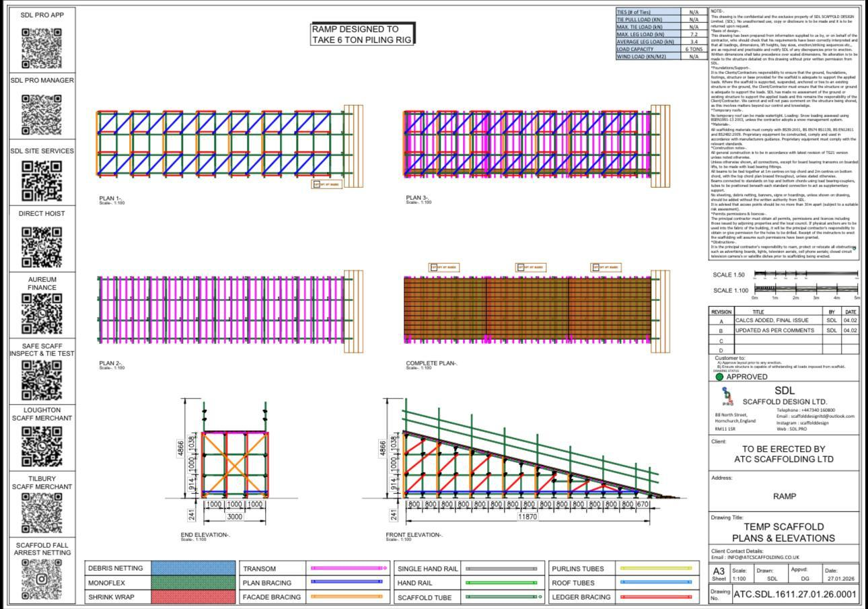The image size is (868, 609).
Task: Select the TILBURY SCAFF MERCHANT QR code
Action: (x=42, y=513)
